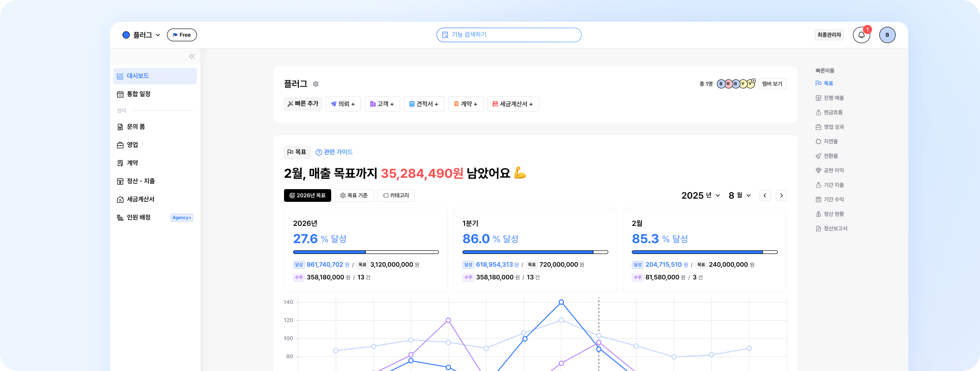Click the purple chart data point at 120

[448, 320]
